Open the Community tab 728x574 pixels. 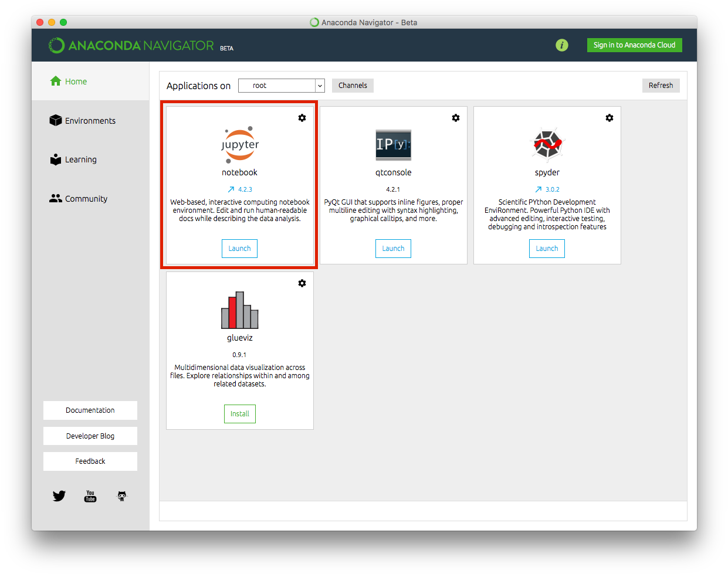(x=90, y=199)
